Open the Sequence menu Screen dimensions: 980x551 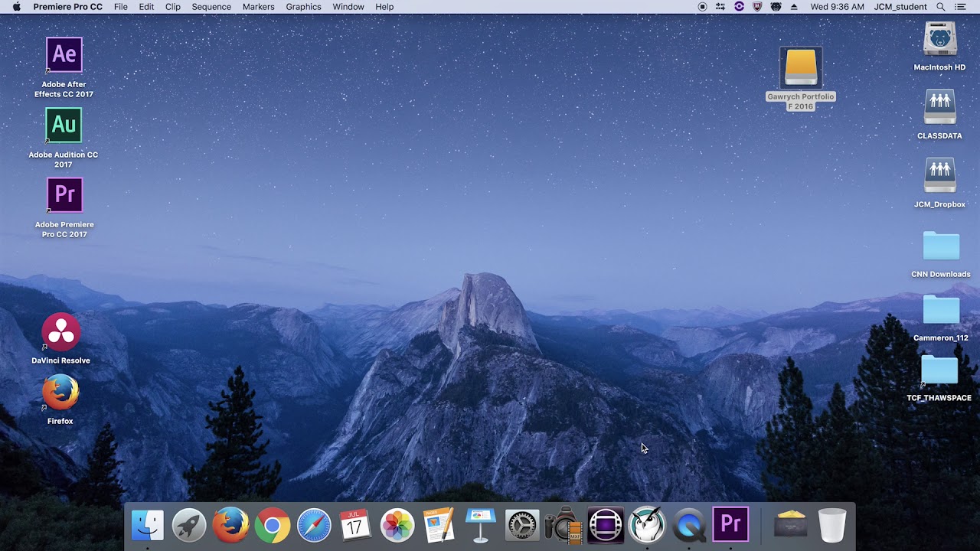click(211, 7)
